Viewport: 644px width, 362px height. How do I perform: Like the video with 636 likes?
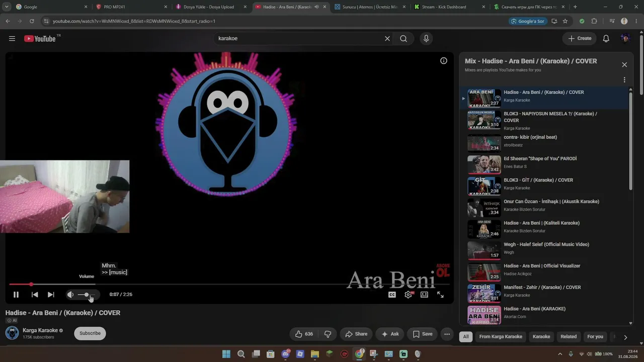[x=304, y=334]
